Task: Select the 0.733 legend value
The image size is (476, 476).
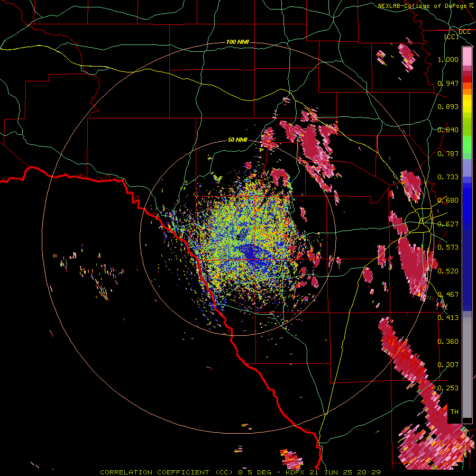Action: (x=448, y=177)
